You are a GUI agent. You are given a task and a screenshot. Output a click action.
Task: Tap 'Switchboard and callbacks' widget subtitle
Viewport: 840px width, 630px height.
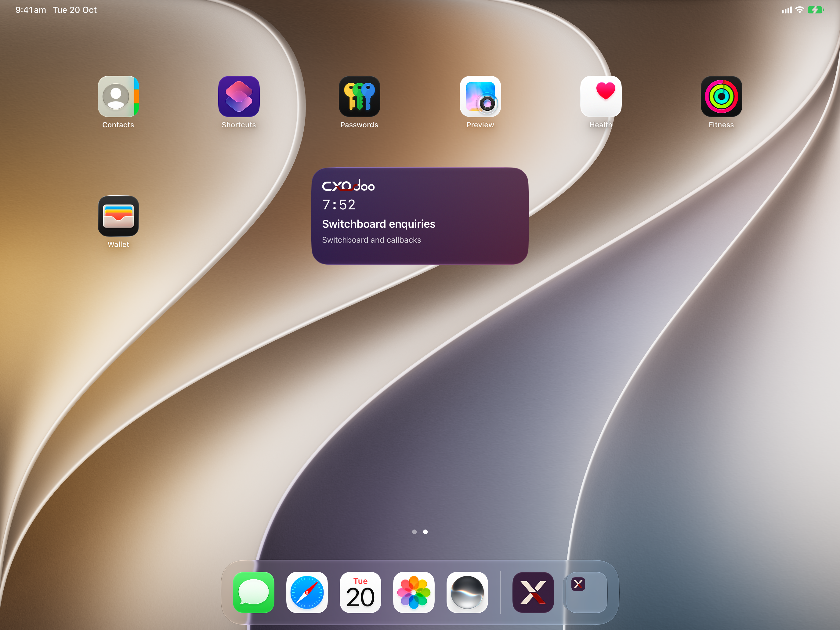371,240
